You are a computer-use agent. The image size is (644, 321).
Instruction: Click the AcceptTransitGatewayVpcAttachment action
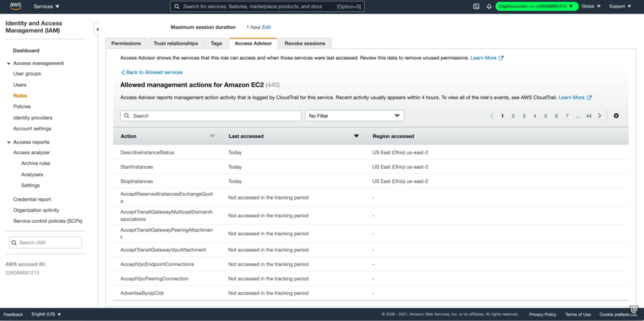[x=163, y=249]
